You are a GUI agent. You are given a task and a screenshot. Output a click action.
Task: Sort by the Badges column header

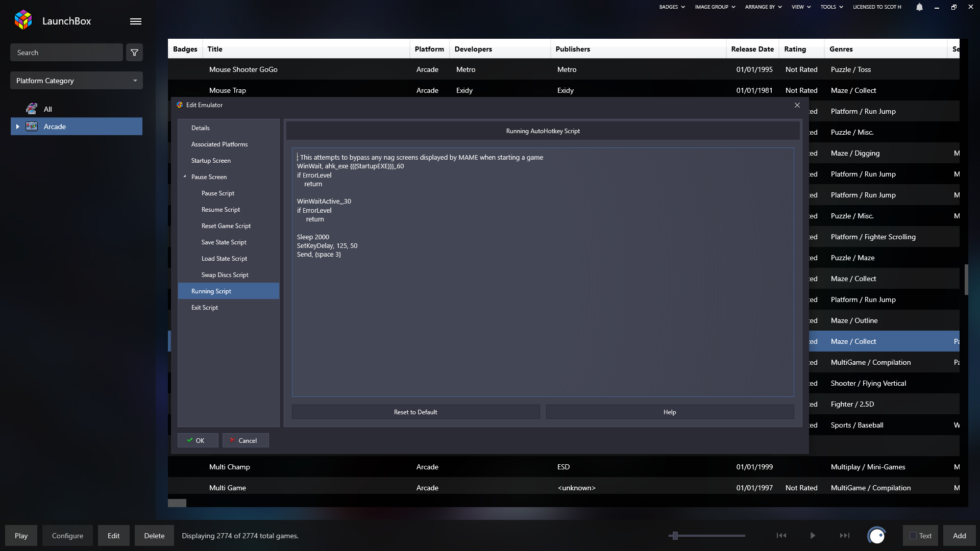(x=185, y=49)
